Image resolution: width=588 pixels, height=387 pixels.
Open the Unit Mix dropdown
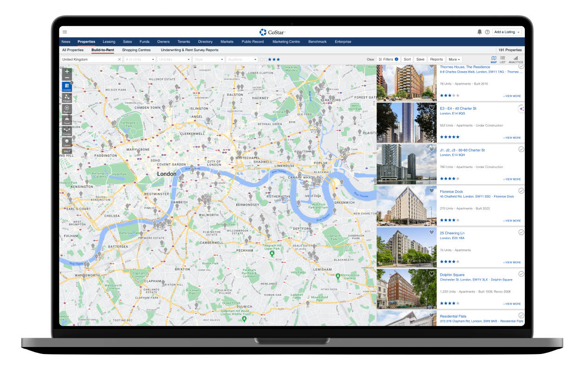[x=174, y=60]
